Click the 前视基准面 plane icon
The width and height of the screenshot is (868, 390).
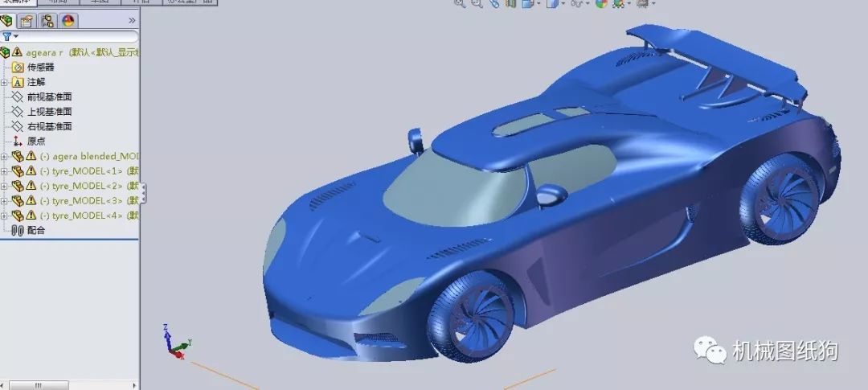coord(18,97)
